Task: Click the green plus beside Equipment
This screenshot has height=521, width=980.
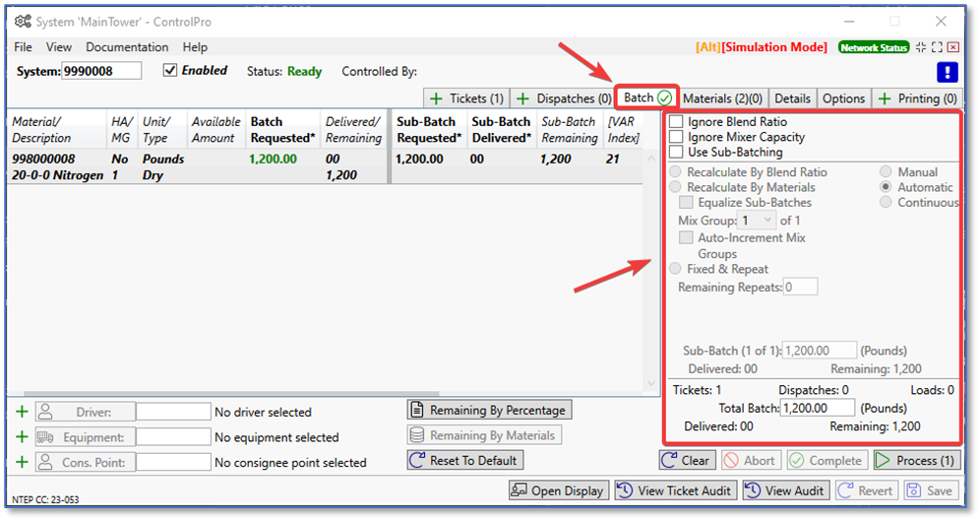Action: pyautogui.click(x=22, y=437)
